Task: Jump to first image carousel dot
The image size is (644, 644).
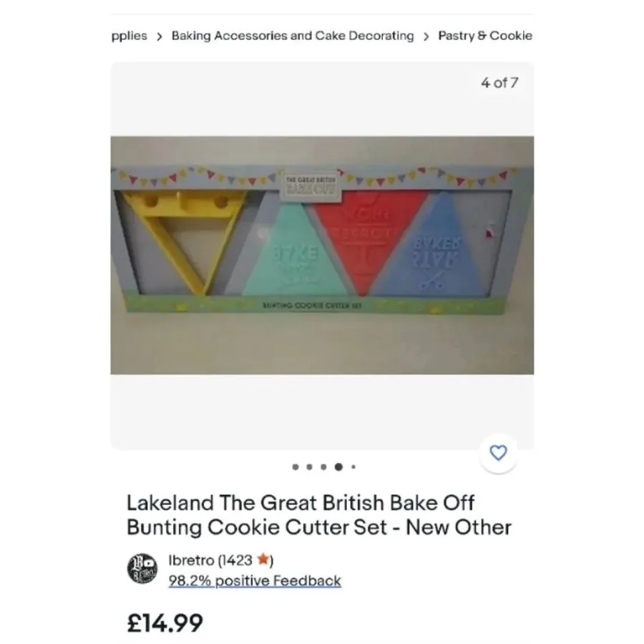Action: [x=296, y=467]
